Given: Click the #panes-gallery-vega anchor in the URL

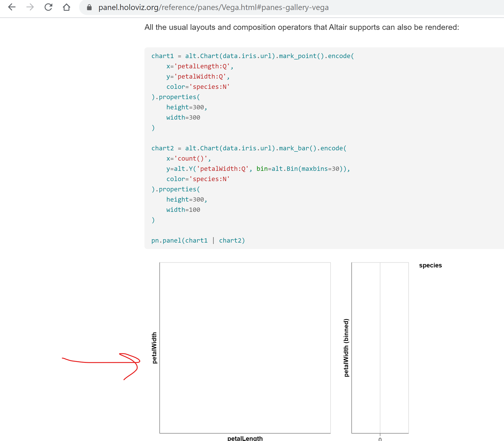Looking at the screenshot, I should click(293, 7).
